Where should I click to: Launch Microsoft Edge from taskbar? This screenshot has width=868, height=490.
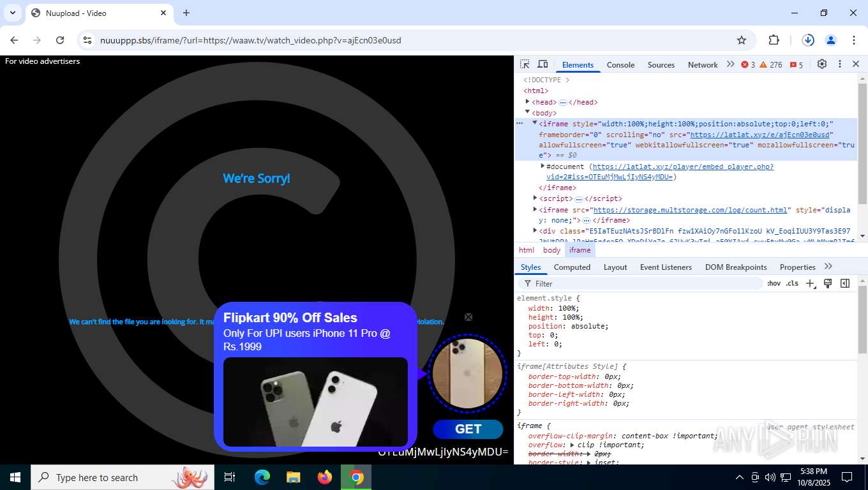click(262, 477)
